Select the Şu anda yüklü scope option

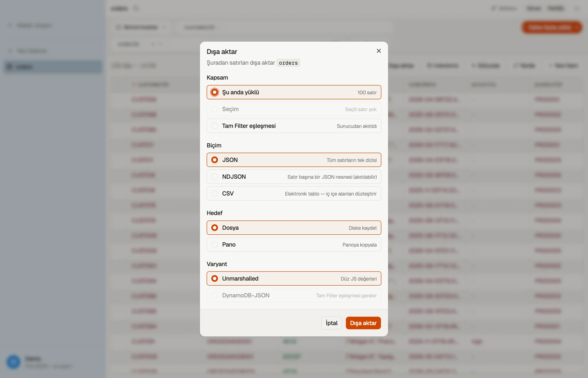tap(294, 92)
